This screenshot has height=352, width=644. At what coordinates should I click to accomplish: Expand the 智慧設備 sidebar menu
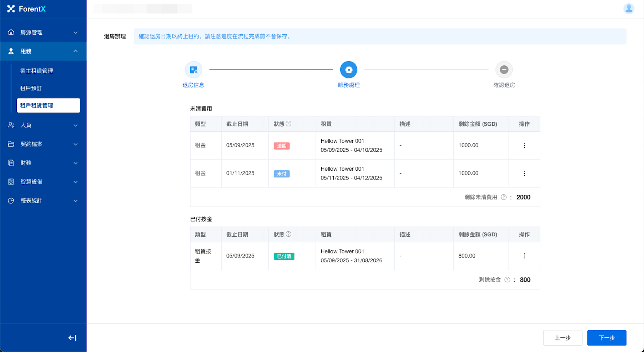tap(43, 182)
